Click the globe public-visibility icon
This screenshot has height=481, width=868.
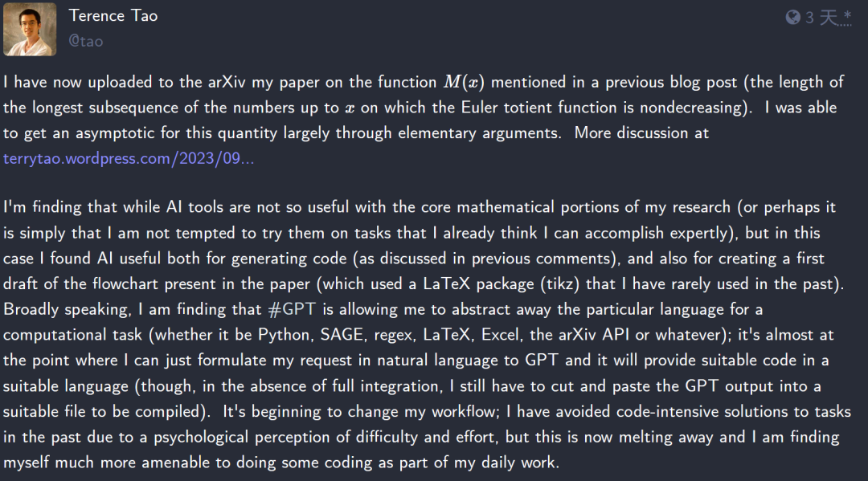tap(792, 18)
